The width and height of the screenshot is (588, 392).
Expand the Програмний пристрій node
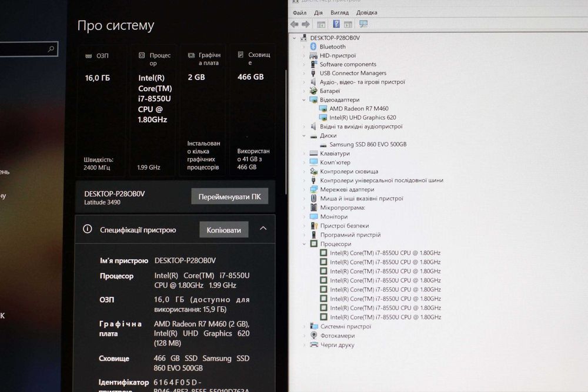304,235
